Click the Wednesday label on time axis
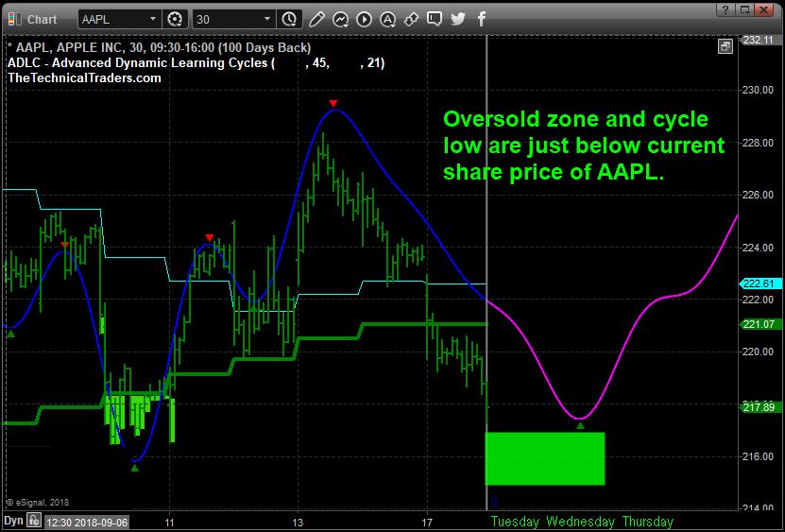This screenshot has width=785, height=532. click(x=581, y=522)
